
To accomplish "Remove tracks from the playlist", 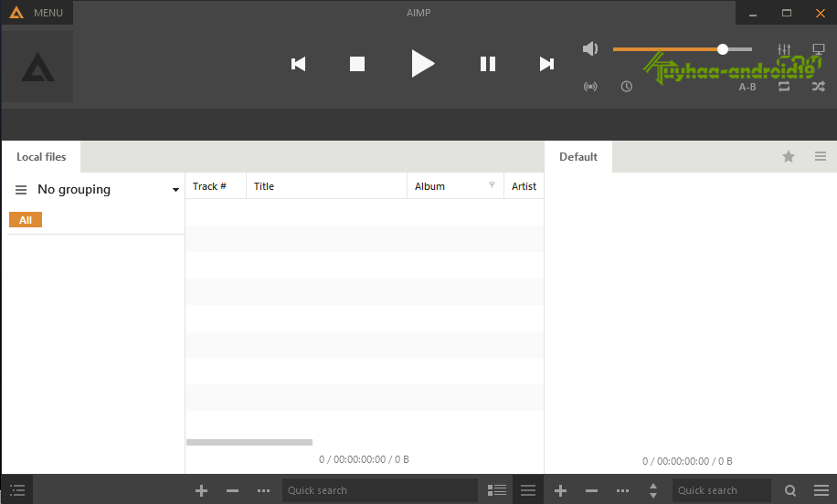I will 591,490.
